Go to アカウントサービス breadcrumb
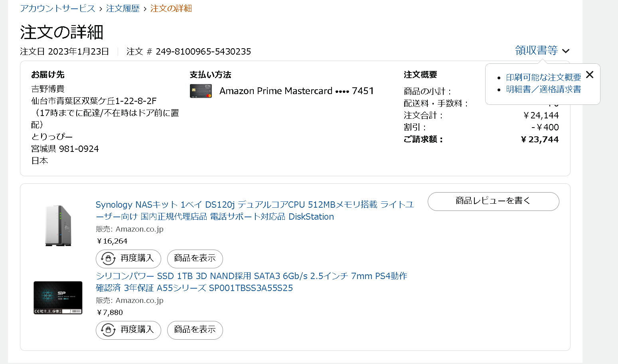Viewport: 618px width, 364px height. tap(58, 8)
